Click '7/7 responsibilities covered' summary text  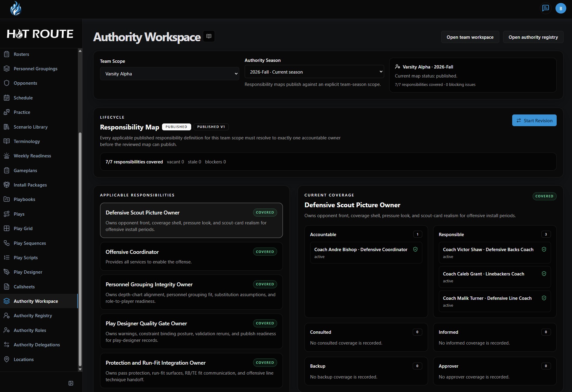tap(134, 162)
